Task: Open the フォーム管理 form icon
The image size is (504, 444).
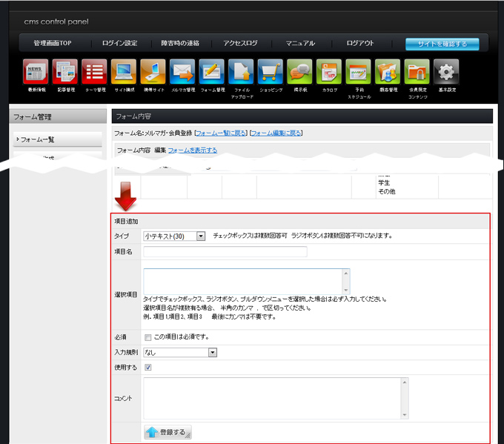Action: click(x=212, y=72)
